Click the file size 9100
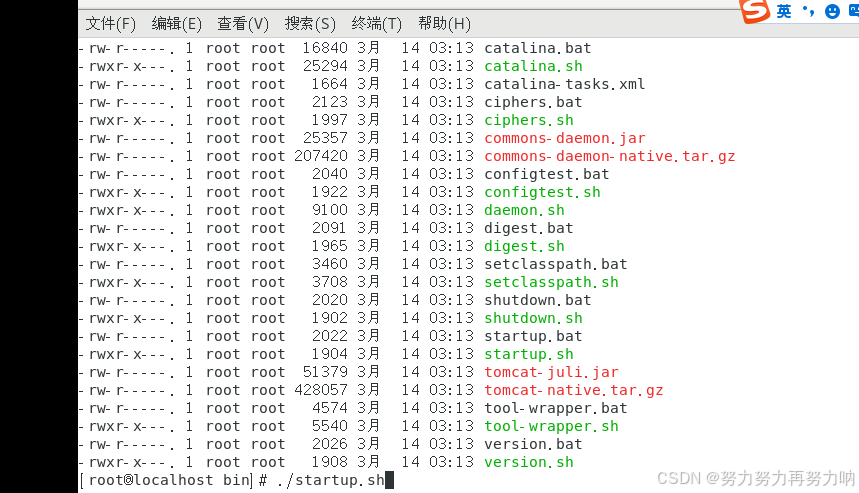The image size is (859, 493). point(329,210)
